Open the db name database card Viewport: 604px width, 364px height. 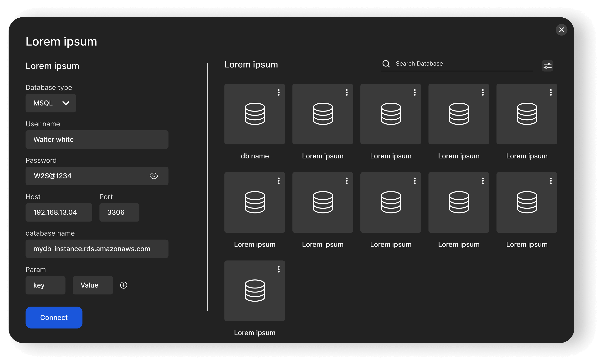tap(254, 114)
